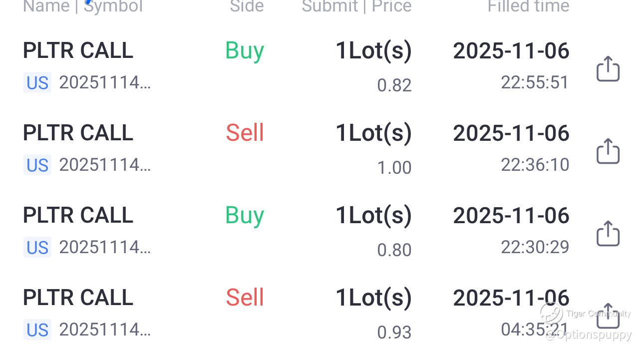The height and width of the screenshot is (349, 644).
Task: Open PLTR CALL order filled at 22:36:10
Action: (x=78, y=133)
